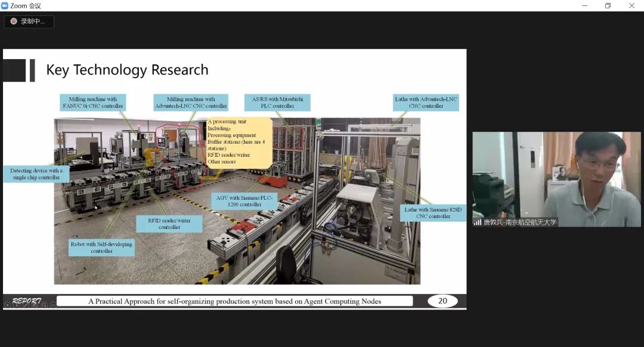This screenshot has width=644, height=347.
Task: Click the REPORT logo on slide footer
Action: pyautogui.click(x=27, y=300)
